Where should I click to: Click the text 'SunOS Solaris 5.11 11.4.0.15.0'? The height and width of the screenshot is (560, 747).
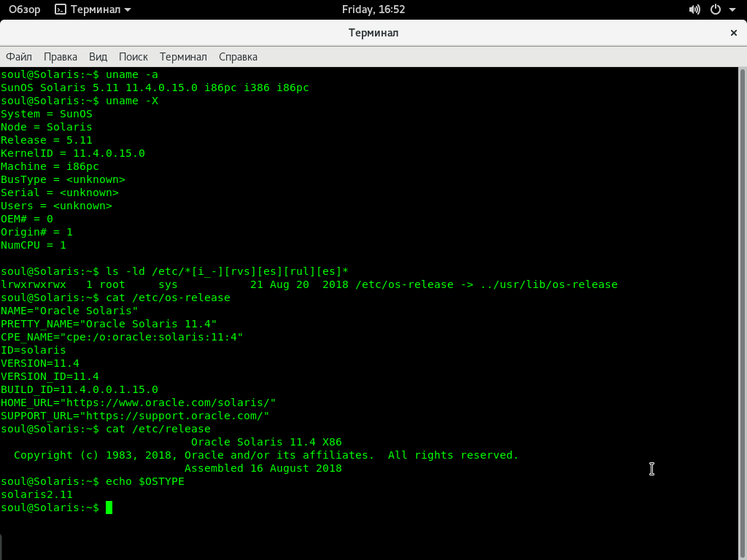coord(99,87)
